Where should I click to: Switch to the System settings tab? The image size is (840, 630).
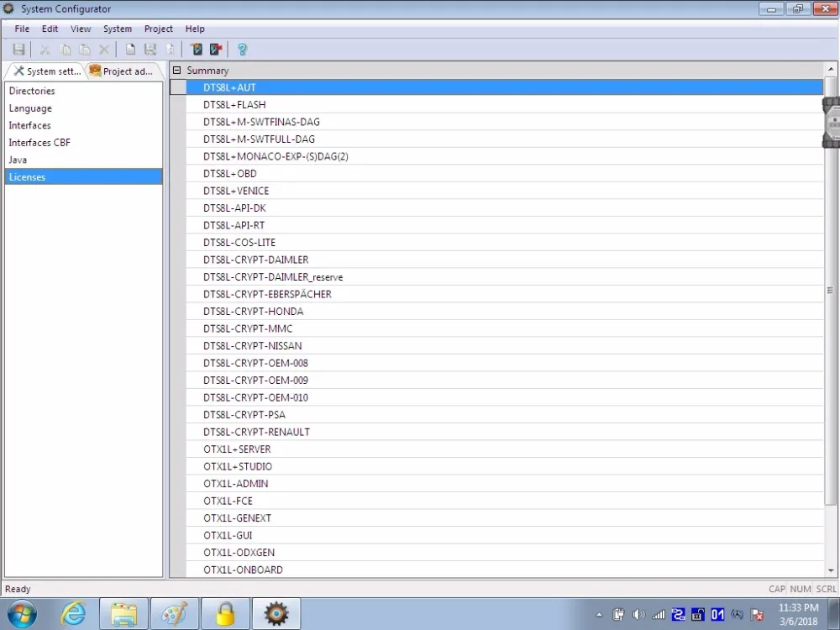click(x=47, y=71)
